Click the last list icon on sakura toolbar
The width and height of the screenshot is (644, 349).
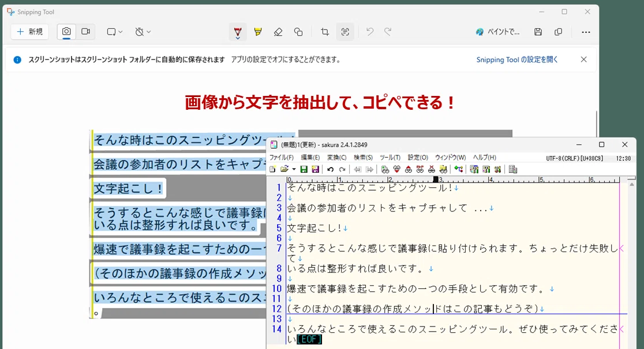(512, 169)
